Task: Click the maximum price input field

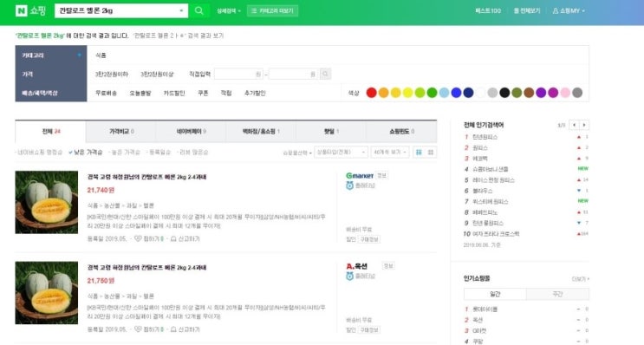Action: 293,74
